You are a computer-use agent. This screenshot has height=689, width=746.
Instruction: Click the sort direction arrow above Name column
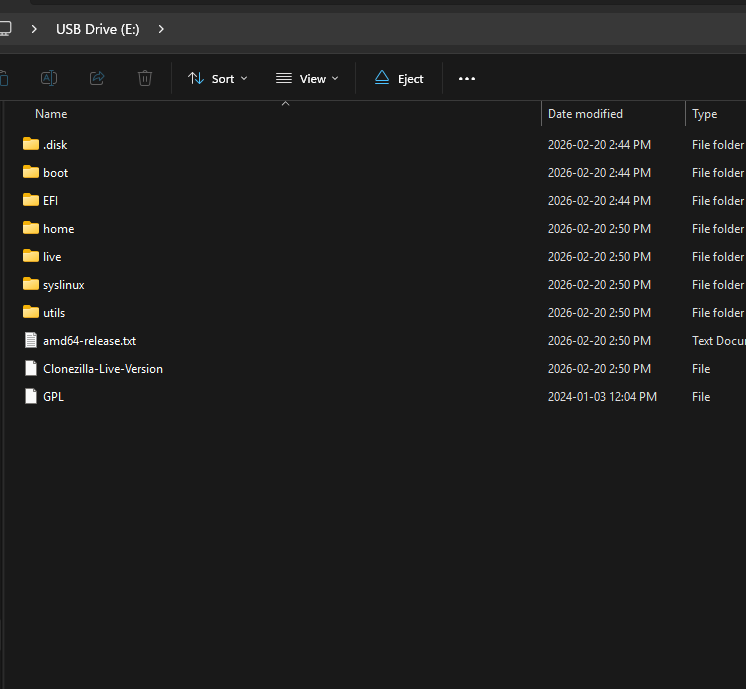click(285, 103)
